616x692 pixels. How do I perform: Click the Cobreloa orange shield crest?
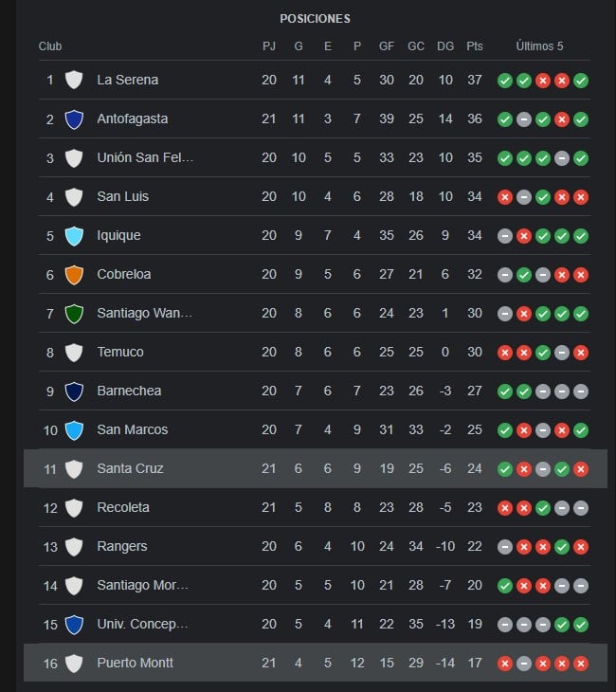point(74,275)
